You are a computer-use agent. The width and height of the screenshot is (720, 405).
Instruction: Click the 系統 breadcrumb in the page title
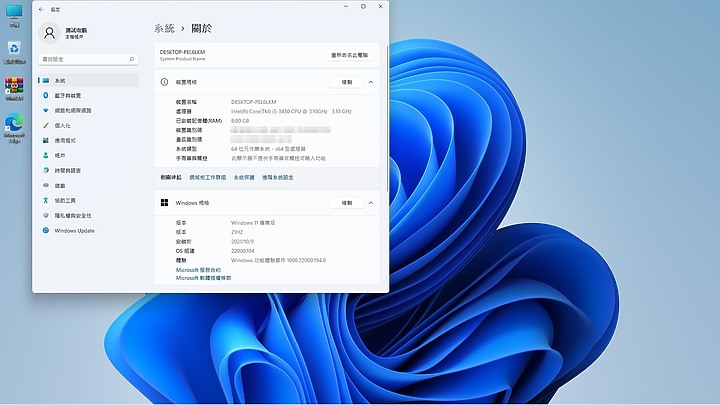(x=164, y=28)
